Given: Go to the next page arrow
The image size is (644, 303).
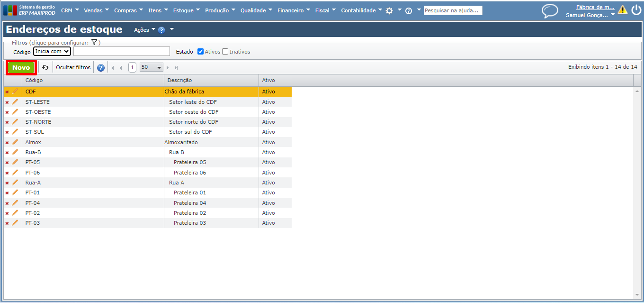Looking at the screenshot, I should 168,67.
